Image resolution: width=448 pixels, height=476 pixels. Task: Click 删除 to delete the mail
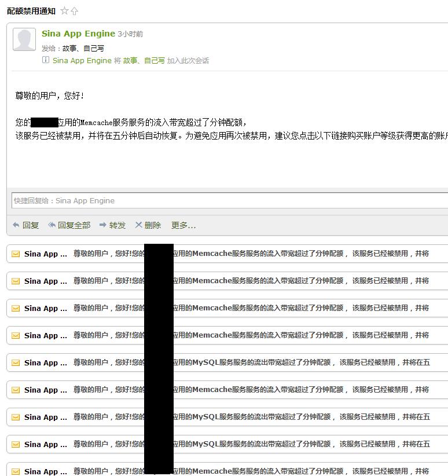(153, 225)
